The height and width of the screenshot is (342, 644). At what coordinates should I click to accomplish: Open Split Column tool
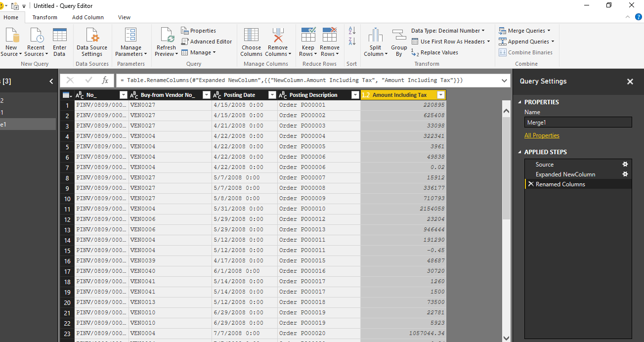coord(376,42)
